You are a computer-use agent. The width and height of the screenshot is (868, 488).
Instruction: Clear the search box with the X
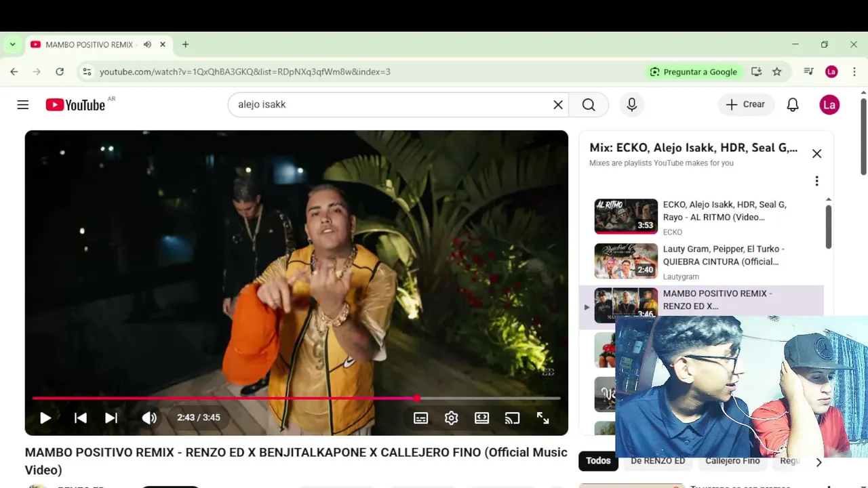click(558, 105)
